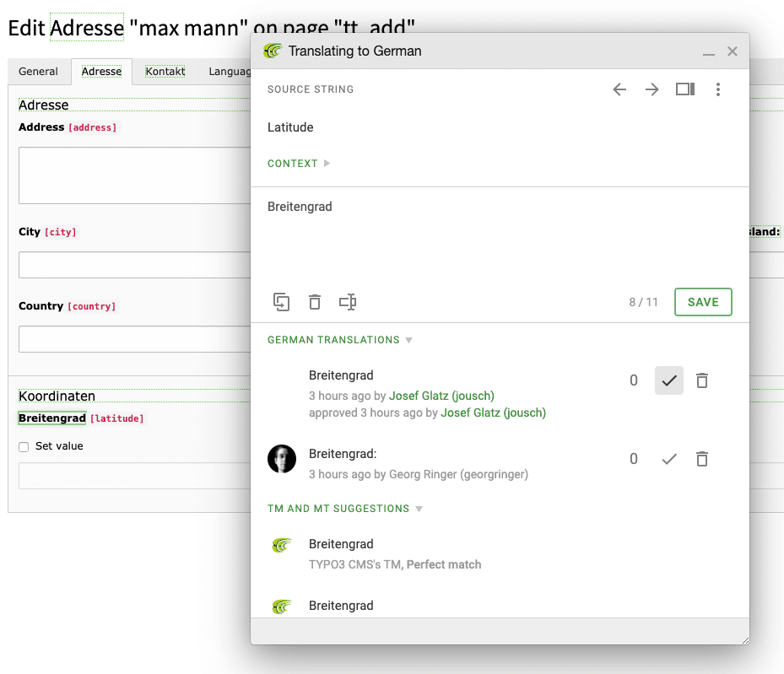Toggle approval of Josef Glatz's translation

[x=669, y=381]
